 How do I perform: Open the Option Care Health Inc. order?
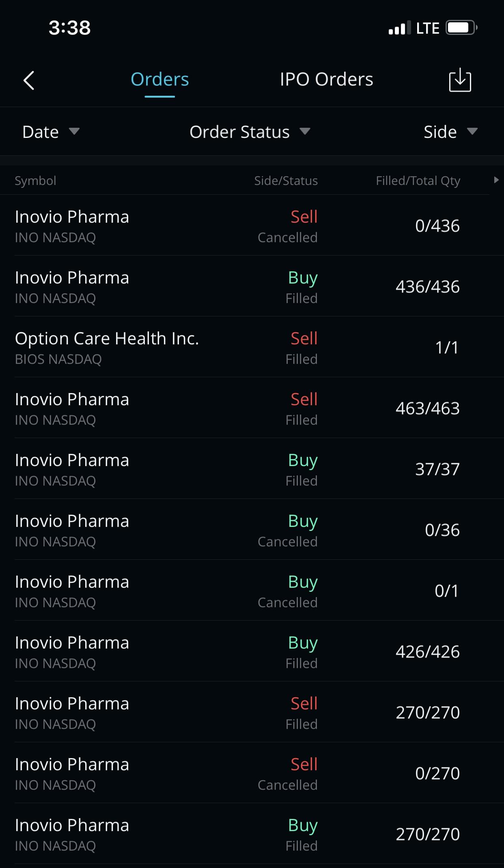252,347
